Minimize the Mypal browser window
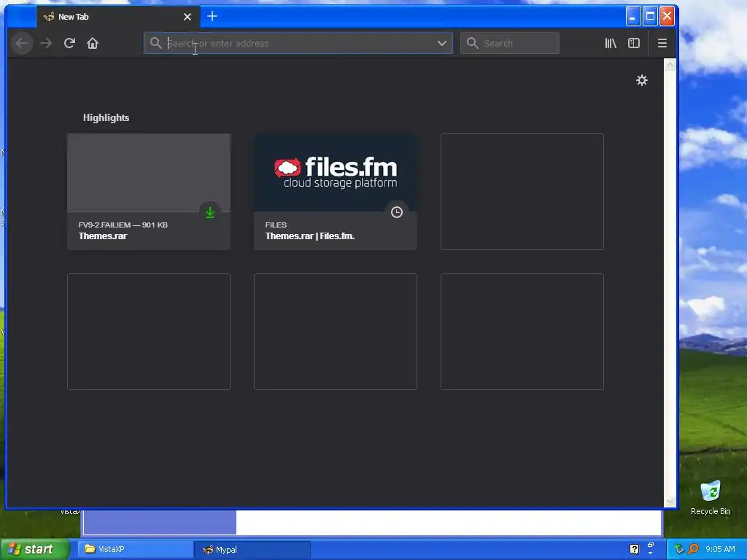The width and height of the screenshot is (747, 560). click(632, 16)
